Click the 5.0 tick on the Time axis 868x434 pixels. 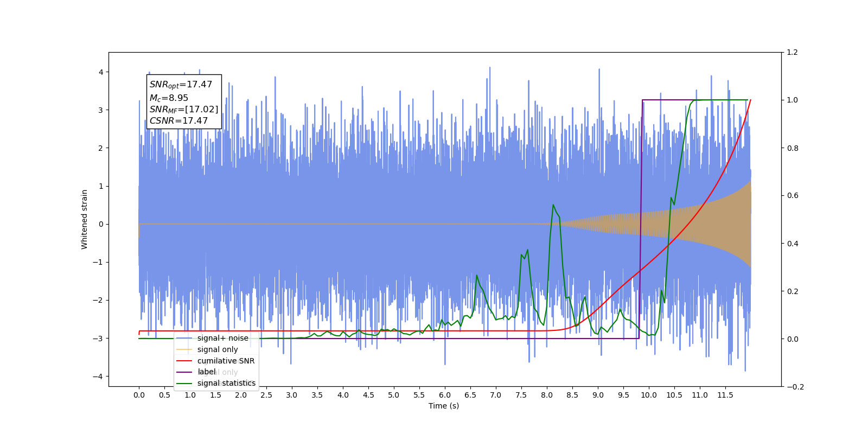point(394,395)
